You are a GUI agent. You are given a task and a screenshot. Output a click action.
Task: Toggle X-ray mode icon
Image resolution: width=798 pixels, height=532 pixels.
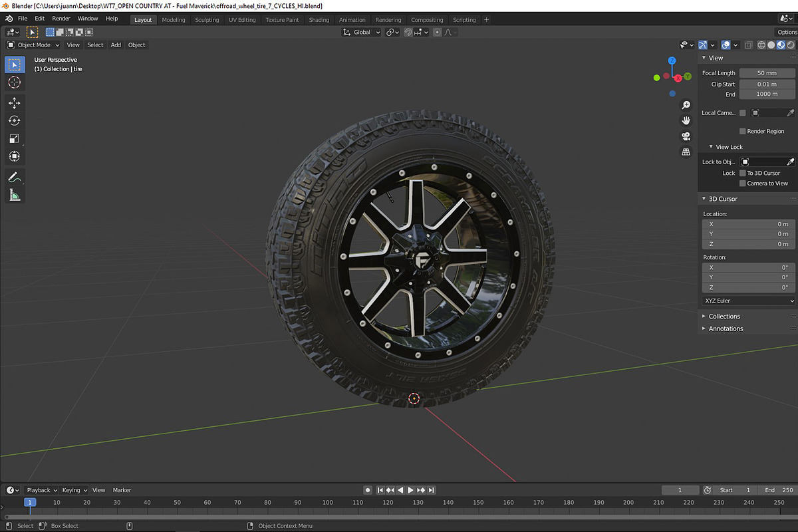[748, 45]
